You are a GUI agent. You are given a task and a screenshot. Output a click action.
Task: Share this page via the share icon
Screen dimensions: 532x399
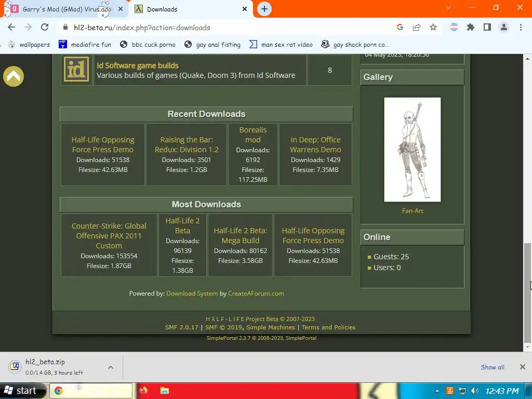point(417,28)
